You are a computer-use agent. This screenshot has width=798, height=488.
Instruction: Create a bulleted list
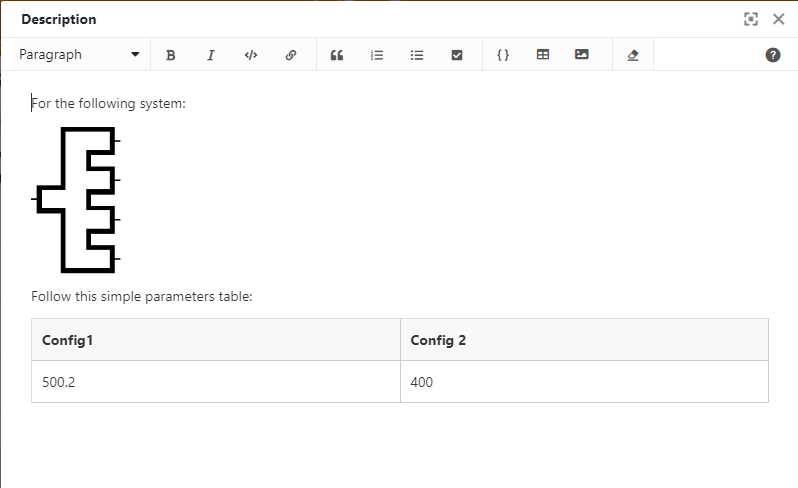[417, 55]
